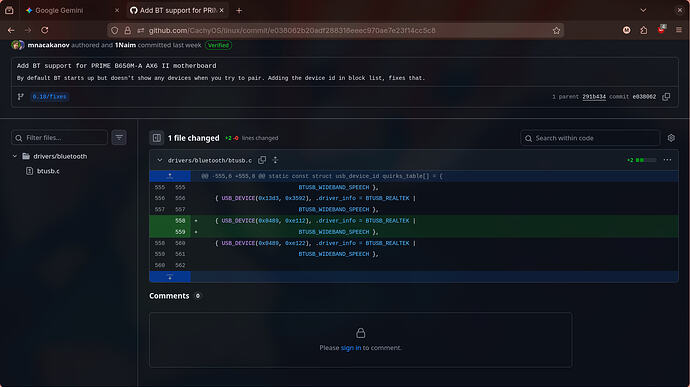The width and height of the screenshot is (690, 387).
Task: Click drivers/bluetooth/btusb.c file header link
Action: point(210,160)
